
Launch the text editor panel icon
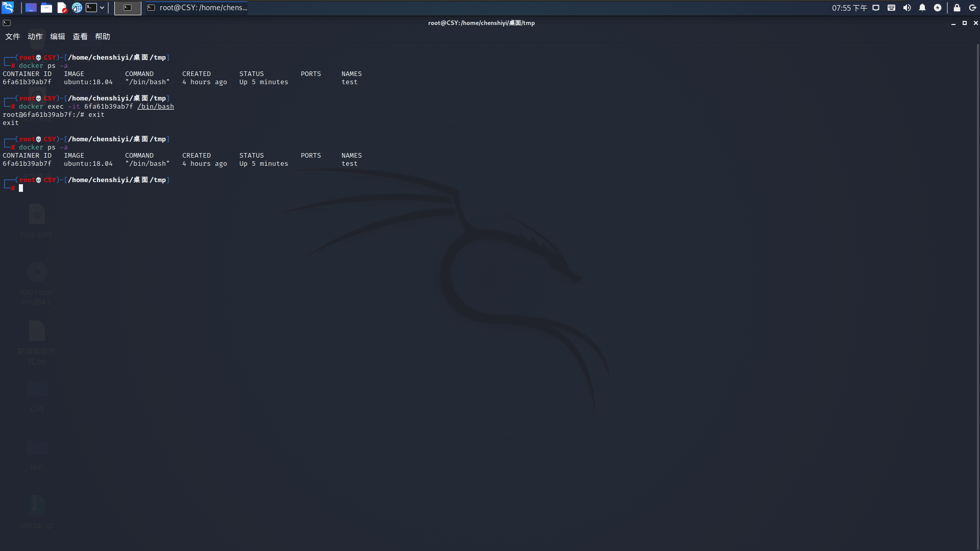click(x=62, y=8)
